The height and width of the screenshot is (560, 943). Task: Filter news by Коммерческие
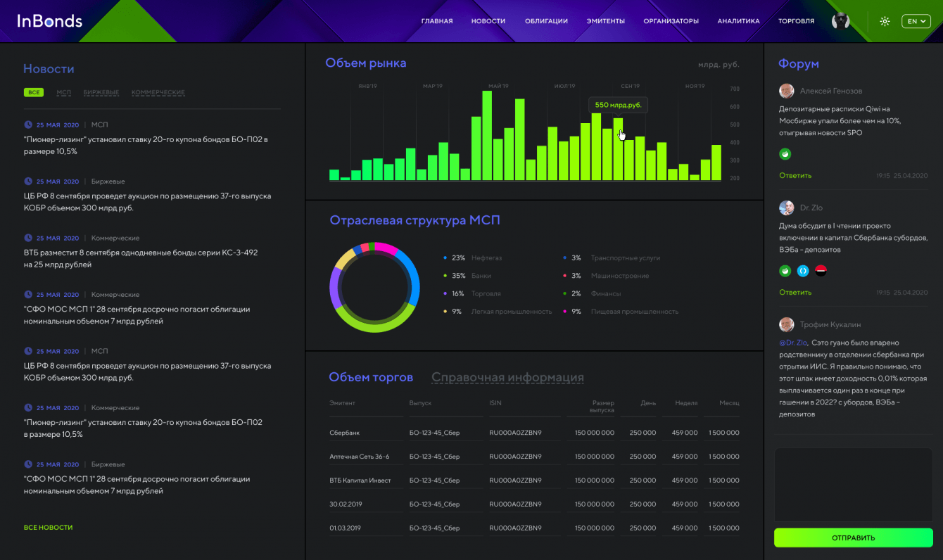pyautogui.click(x=158, y=92)
